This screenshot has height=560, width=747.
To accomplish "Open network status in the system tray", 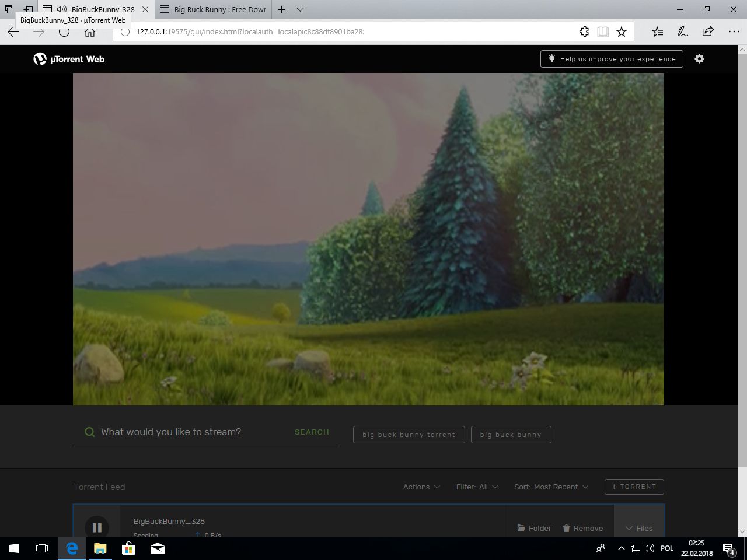I will click(x=635, y=548).
